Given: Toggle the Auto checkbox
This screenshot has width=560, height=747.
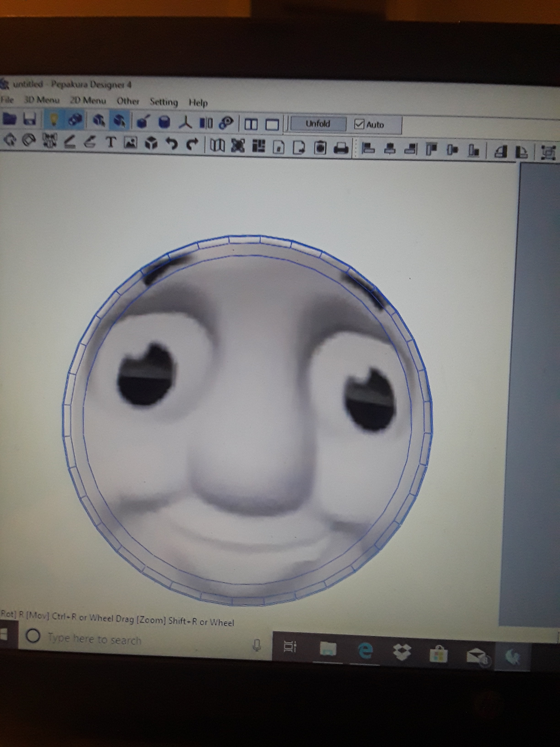Looking at the screenshot, I should [359, 124].
